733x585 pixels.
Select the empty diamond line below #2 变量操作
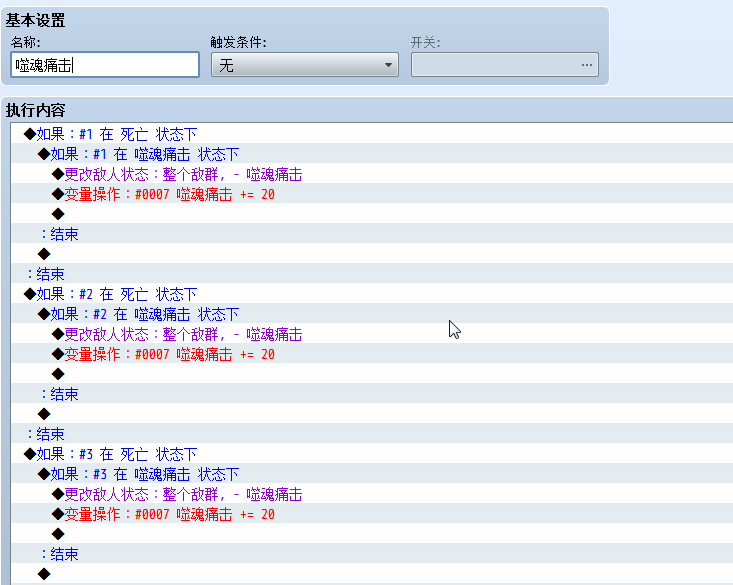click(372, 374)
